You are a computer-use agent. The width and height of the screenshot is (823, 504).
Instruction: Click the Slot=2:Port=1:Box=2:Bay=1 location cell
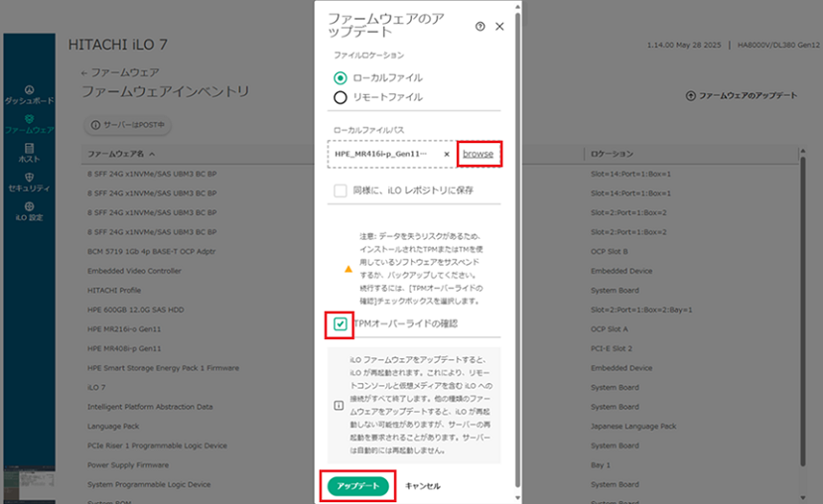click(641, 310)
